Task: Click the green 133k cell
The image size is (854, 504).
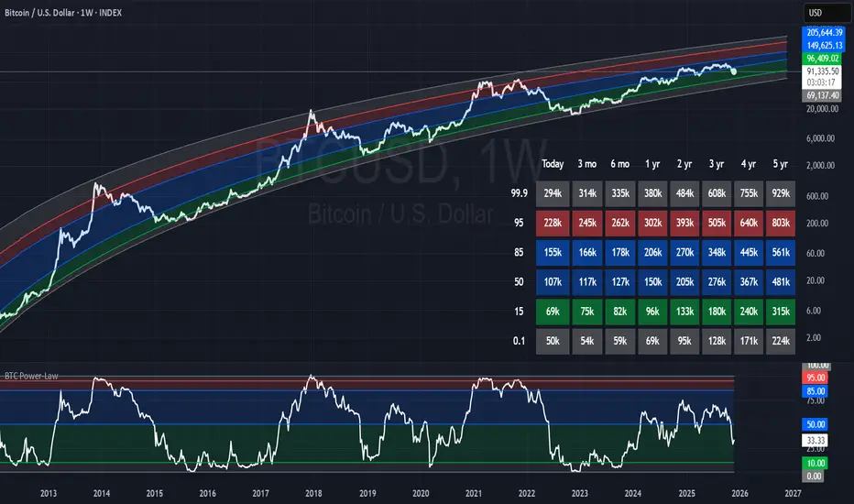Action: tap(684, 312)
